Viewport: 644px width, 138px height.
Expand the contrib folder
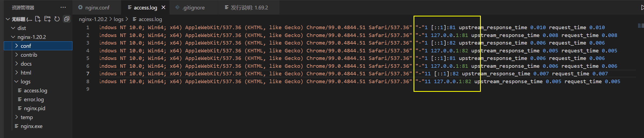[17, 55]
